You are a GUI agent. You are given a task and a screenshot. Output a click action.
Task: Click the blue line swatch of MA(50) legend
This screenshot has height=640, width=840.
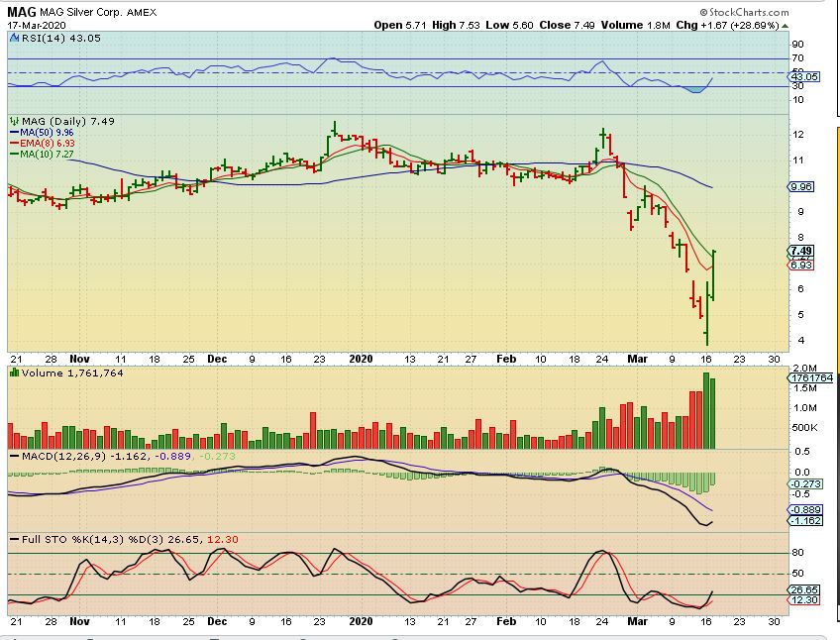pos(15,133)
